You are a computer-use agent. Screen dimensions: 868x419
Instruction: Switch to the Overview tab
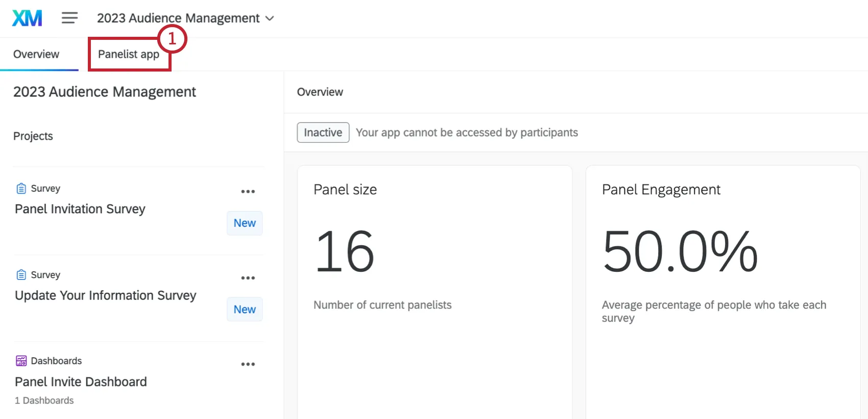coord(36,54)
